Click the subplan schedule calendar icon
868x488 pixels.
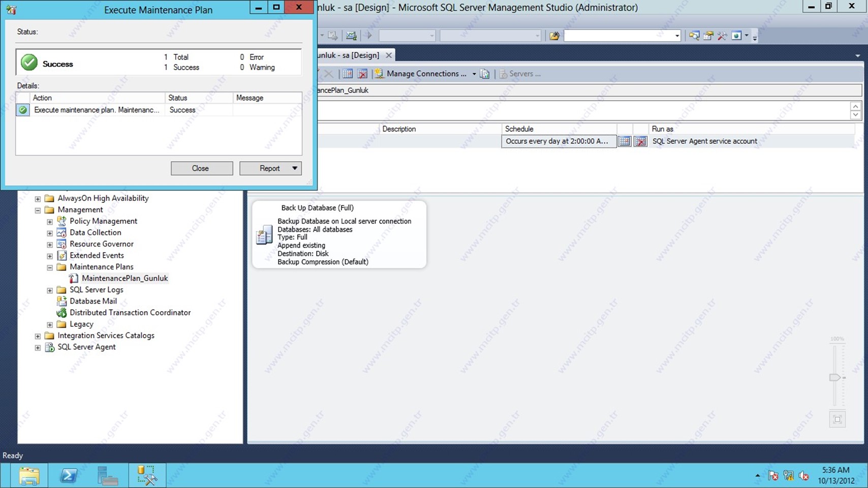(624, 141)
